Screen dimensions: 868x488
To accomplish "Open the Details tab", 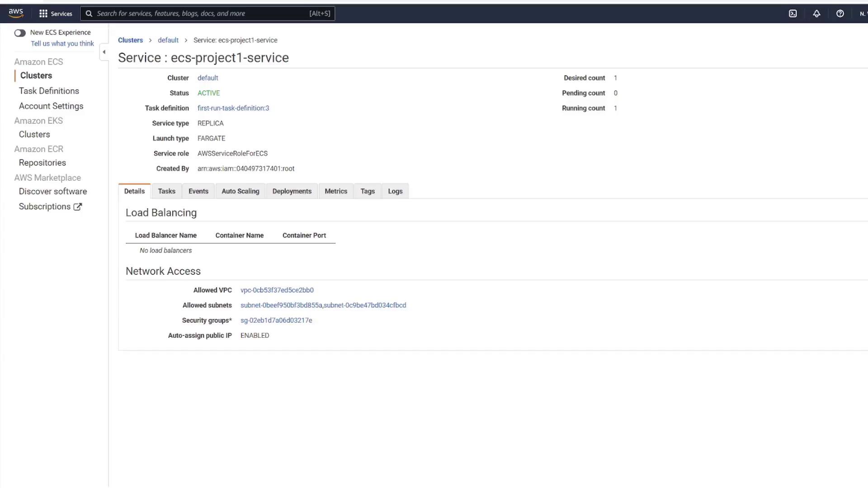I will (x=134, y=191).
